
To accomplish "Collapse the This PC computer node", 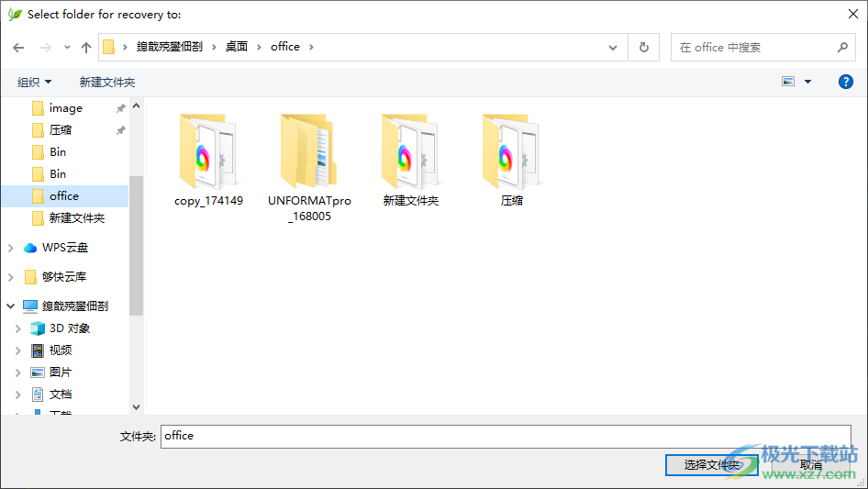I will tap(10, 306).
